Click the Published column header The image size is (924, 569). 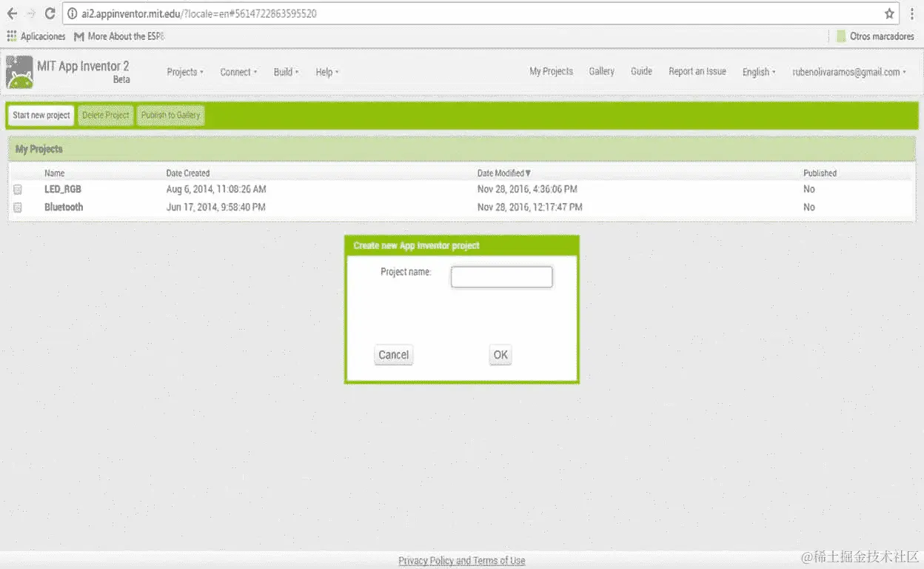[x=820, y=173]
